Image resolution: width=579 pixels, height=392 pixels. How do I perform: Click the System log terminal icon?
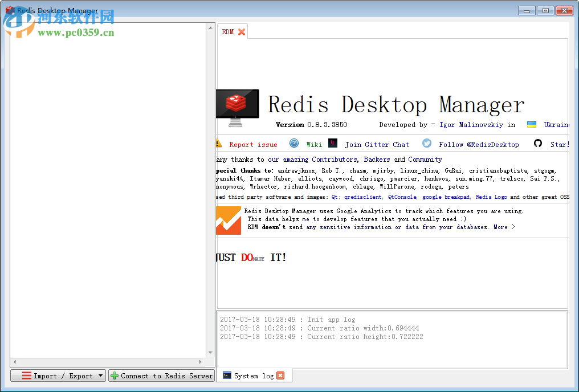(227, 375)
